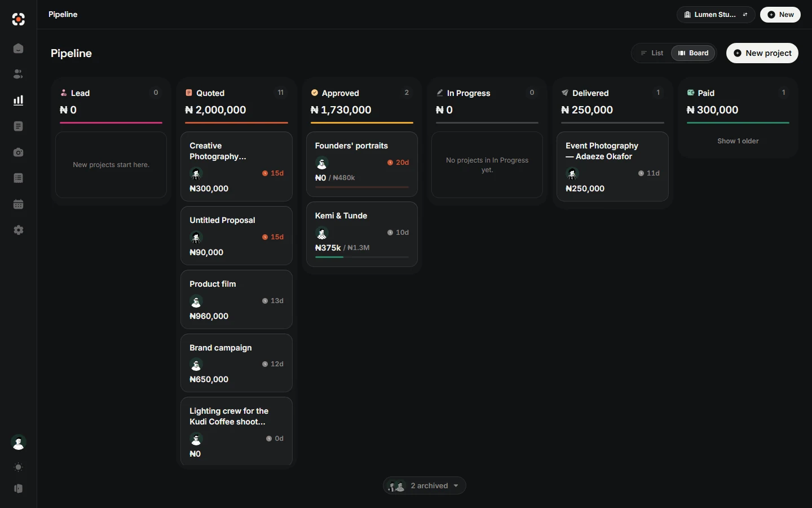Expand the 2 archived dropdown
This screenshot has width=812, height=508.
tap(425, 486)
